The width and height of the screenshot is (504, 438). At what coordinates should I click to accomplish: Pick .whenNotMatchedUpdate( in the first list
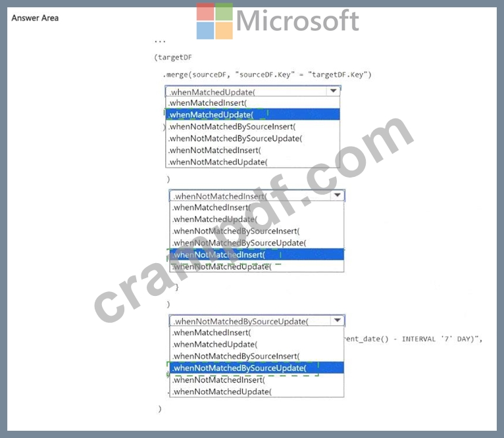point(253,162)
